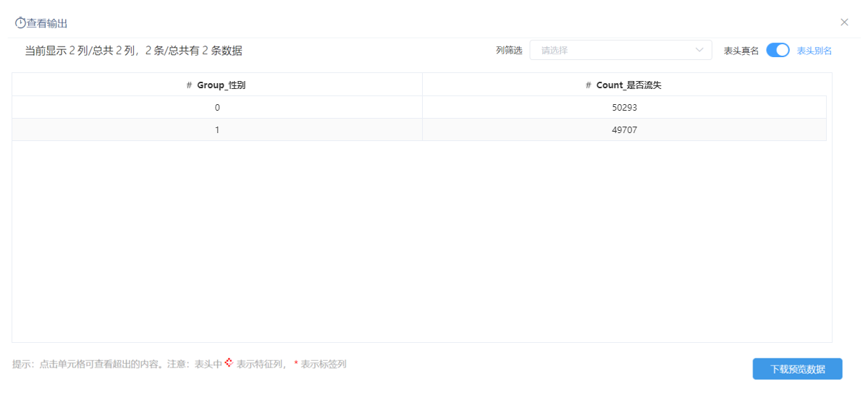Open the 列筛选 请选择 dropdown
The height and width of the screenshot is (400, 868).
tap(620, 50)
